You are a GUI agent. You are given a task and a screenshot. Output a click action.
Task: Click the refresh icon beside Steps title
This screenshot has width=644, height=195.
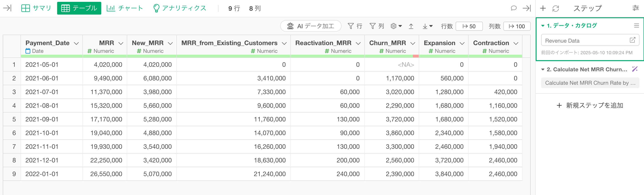pos(555,8)
